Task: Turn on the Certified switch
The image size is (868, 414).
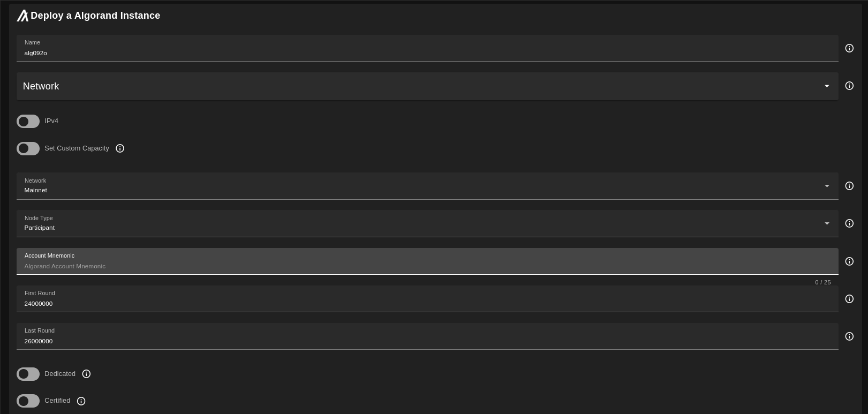Action: (28, 401)
